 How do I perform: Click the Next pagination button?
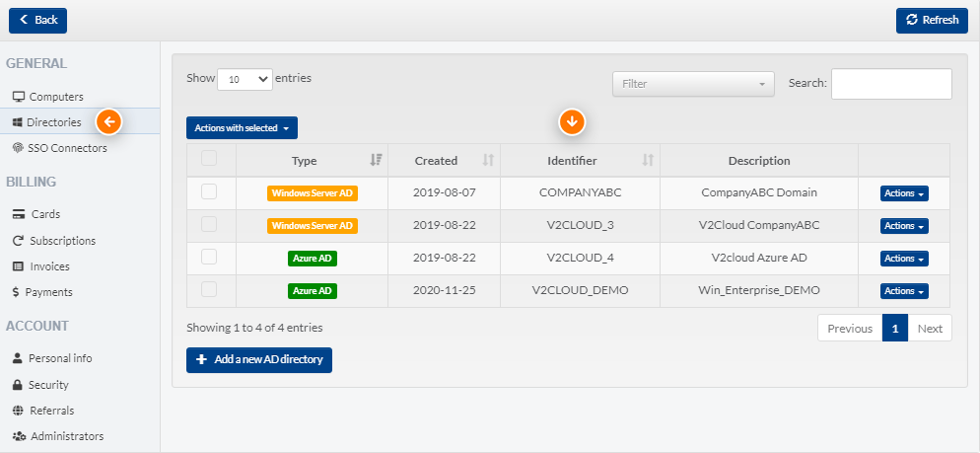pyautogui.click(x=930, y=328)
